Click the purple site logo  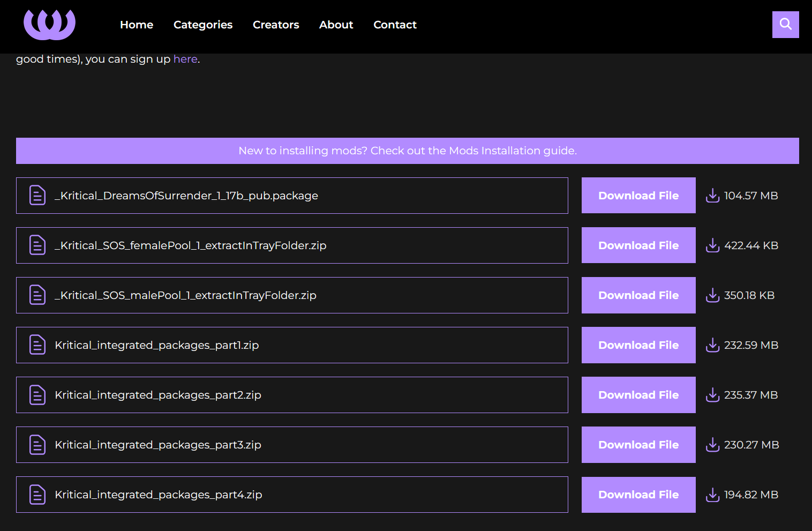pos(49,25)
